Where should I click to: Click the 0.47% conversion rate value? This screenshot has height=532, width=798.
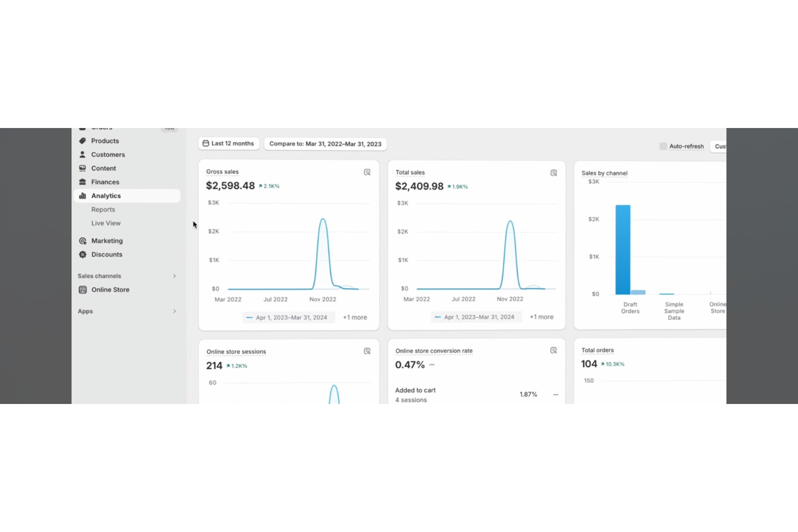coord(410,365)
